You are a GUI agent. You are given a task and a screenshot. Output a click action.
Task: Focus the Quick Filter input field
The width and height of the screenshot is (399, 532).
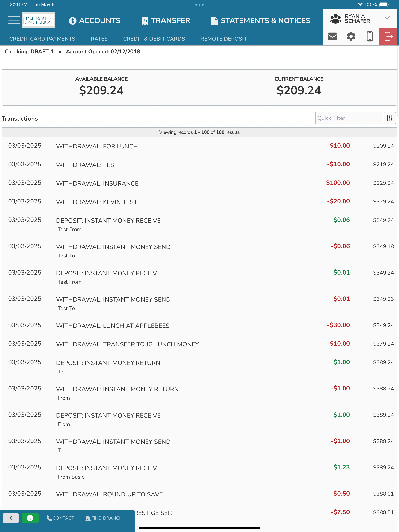pyautogui.click(x=349, y=118)
